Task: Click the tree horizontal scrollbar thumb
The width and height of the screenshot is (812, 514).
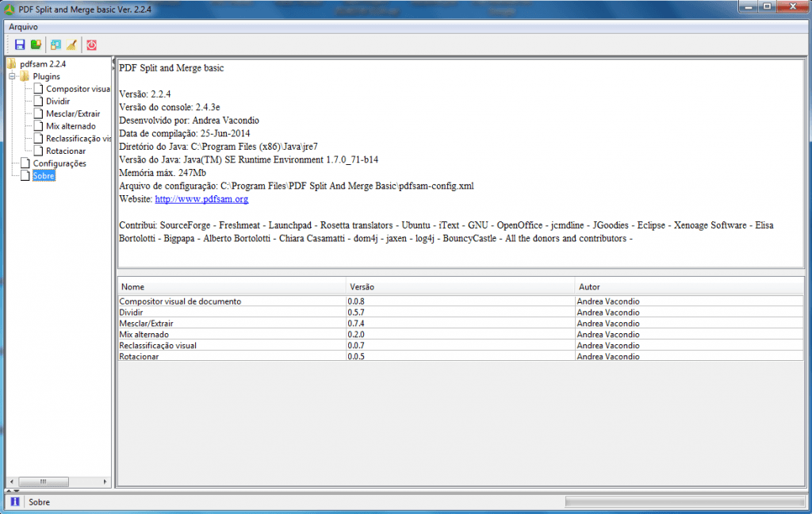Action: click(44, 481)
